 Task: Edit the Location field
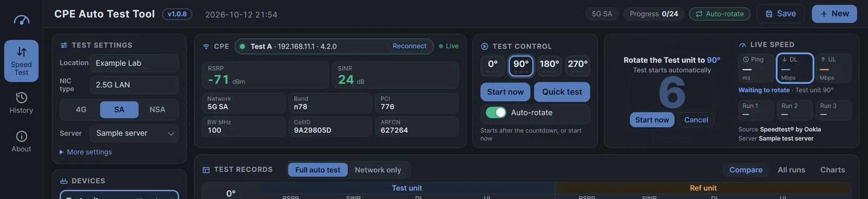pos(135,63)
